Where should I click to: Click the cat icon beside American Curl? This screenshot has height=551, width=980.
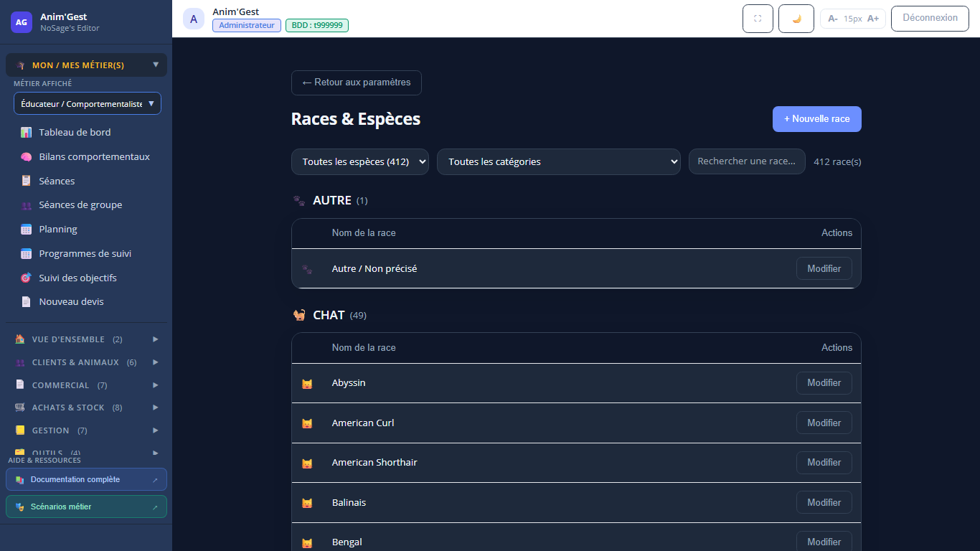(x=307, y=423)
